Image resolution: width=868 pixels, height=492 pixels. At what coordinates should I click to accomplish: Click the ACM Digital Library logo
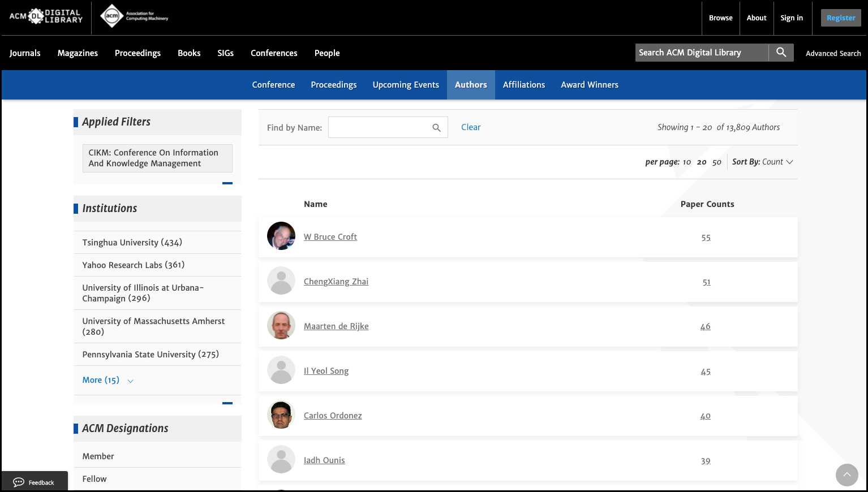46,16
